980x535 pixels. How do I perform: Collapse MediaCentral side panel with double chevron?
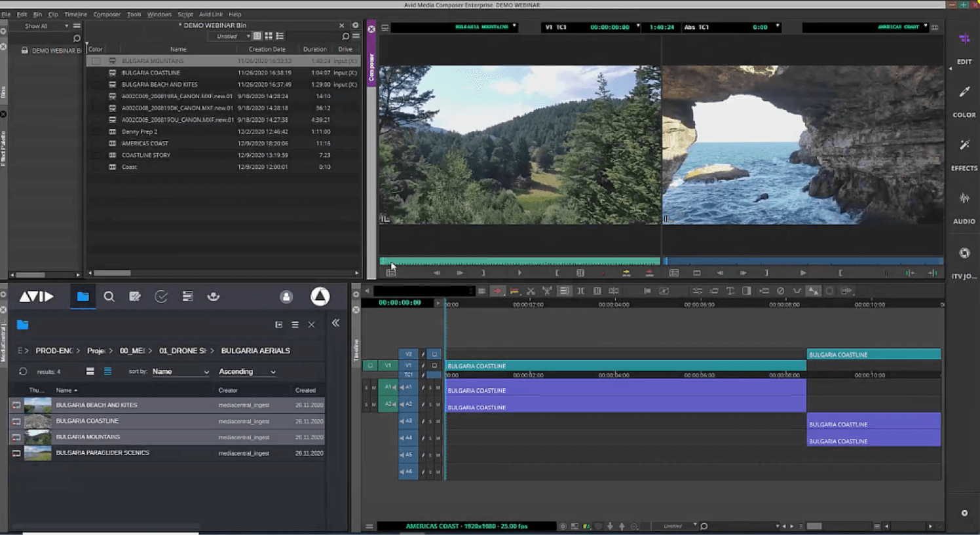pos(335,323)
